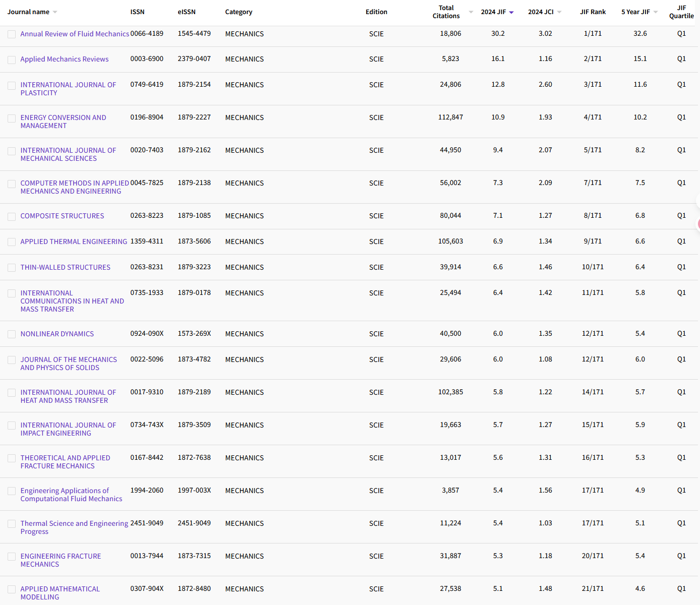Screen dimensions: 700x605
Task: Open Composite Structures journal link
Action: pos(62,216)
